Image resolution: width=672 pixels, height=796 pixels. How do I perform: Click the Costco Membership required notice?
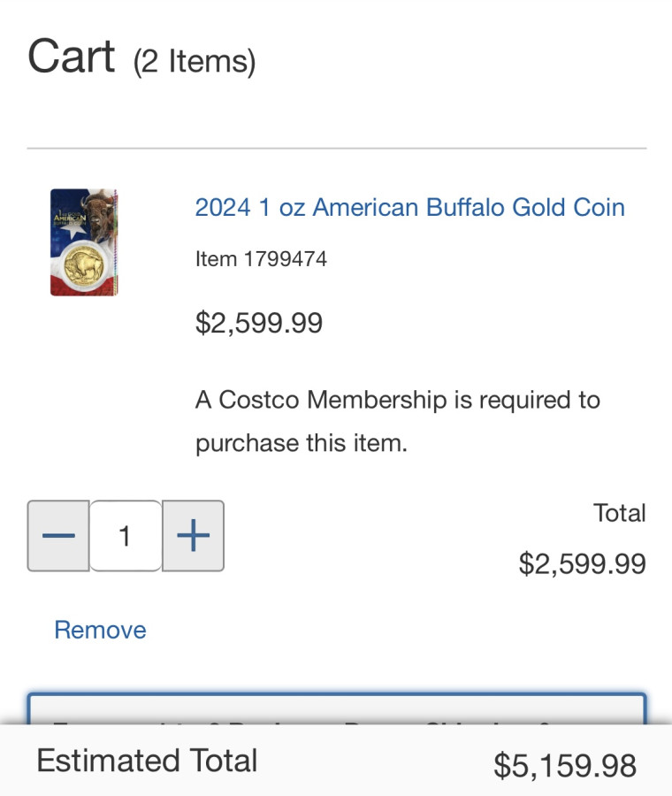pyautogui.click(x=397, y=421)
